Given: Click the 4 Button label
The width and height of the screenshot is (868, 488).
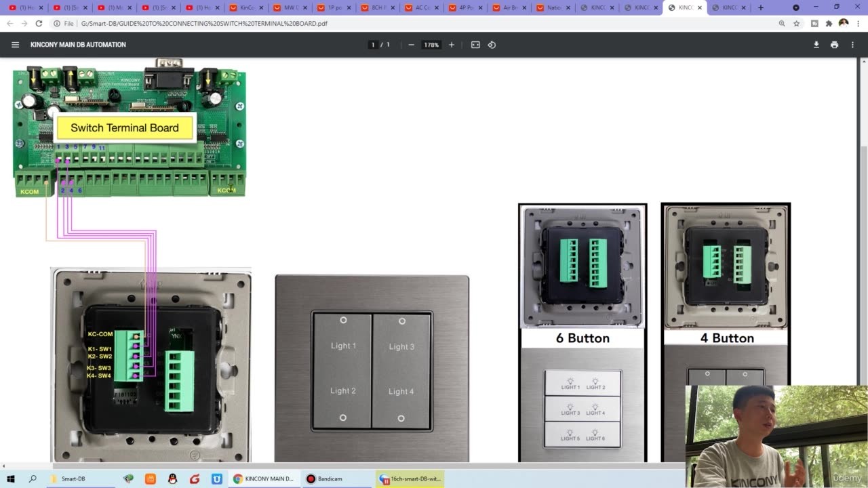Looking at the screenshot, I should (727, 338).
